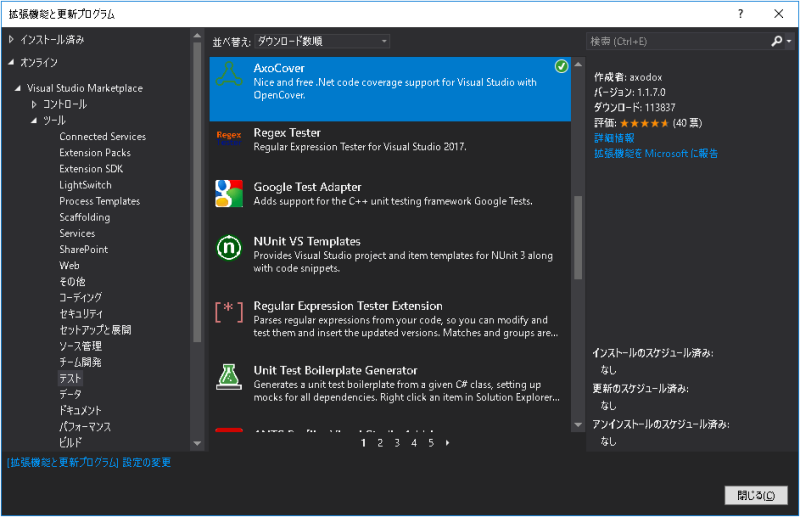
Task: Click the extension list scroll up arrow
Action: 578,64
